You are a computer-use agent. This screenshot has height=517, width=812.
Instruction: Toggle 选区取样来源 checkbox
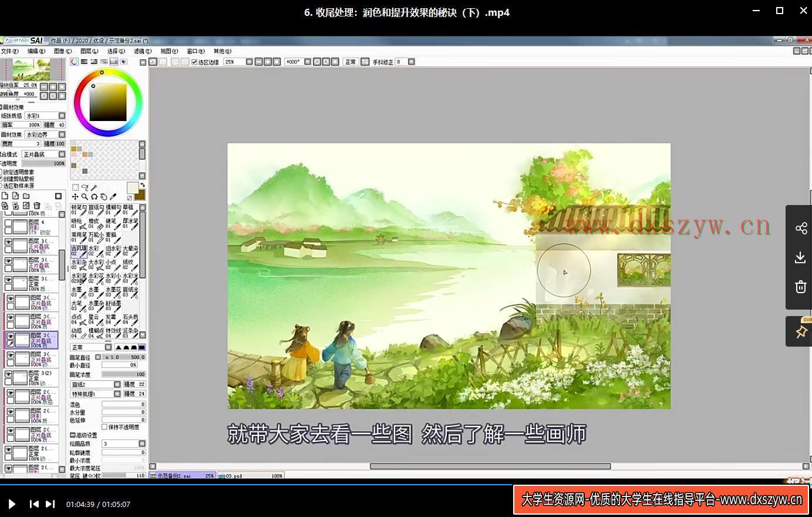click(x=1, y=186)
